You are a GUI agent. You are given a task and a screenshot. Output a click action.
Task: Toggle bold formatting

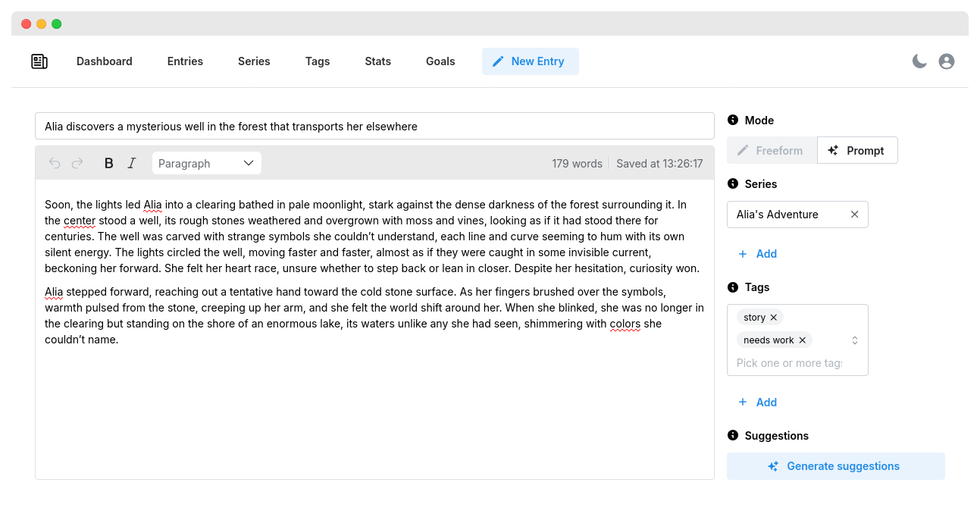pyautogui.click(x=108, y=163)
